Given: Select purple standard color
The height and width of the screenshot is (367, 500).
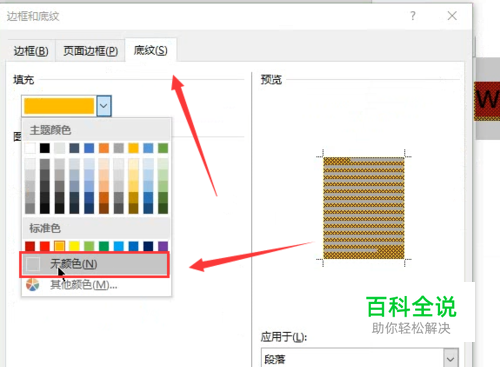Looking at the screenshot, I should pyautogui.click(x=163, y=246).
